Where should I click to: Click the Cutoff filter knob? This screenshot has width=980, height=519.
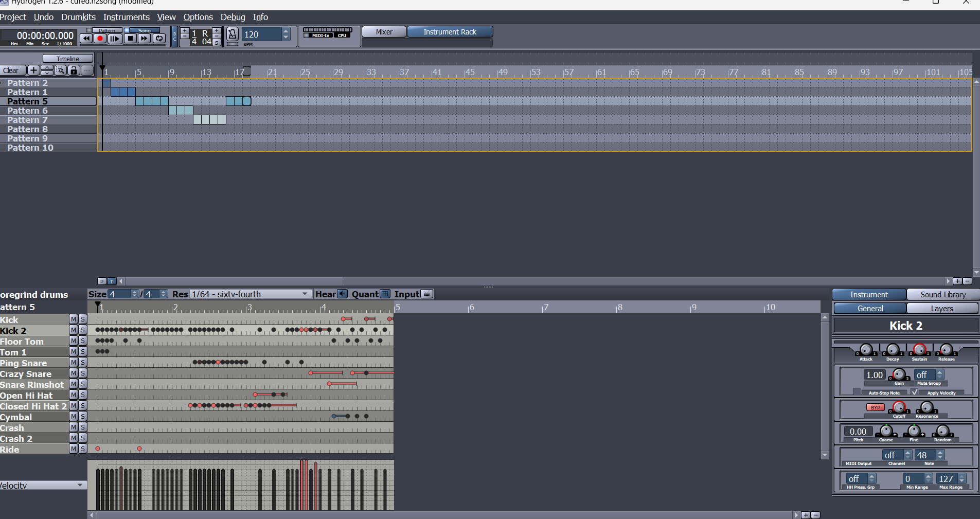[899, 407]
